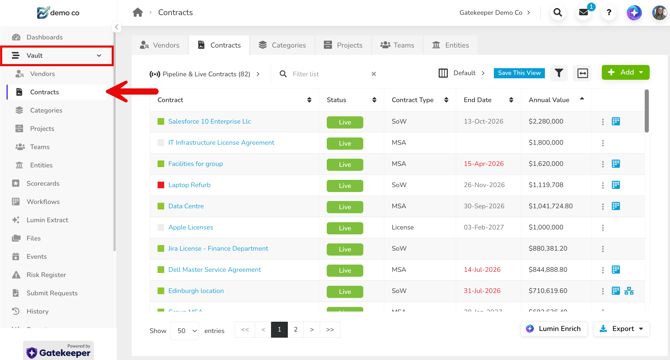Click the home breadcrumb icon

[x=138, y=12]
